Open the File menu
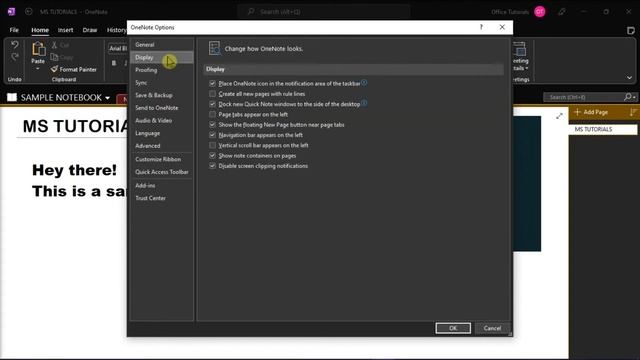 pyautogui.click(x=14, y=30)
